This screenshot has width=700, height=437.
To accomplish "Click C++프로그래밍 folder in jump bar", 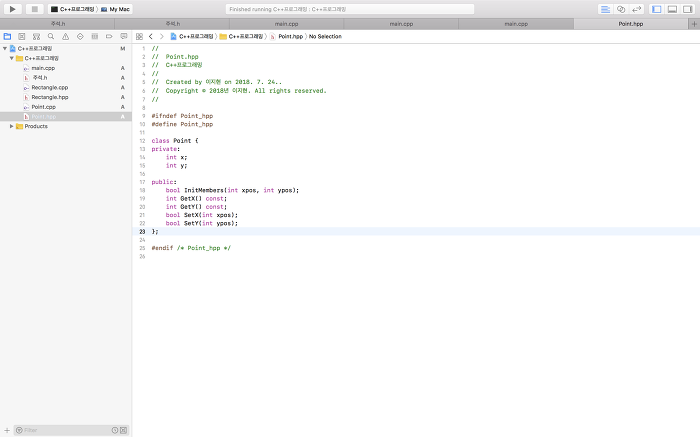I will click(x=241, y=37).
